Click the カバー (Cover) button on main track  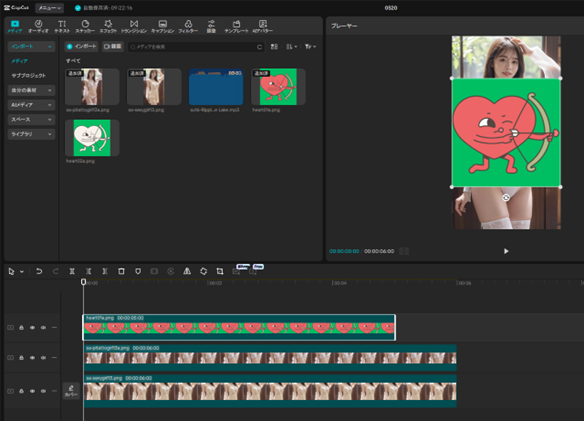tap(71, 391)
